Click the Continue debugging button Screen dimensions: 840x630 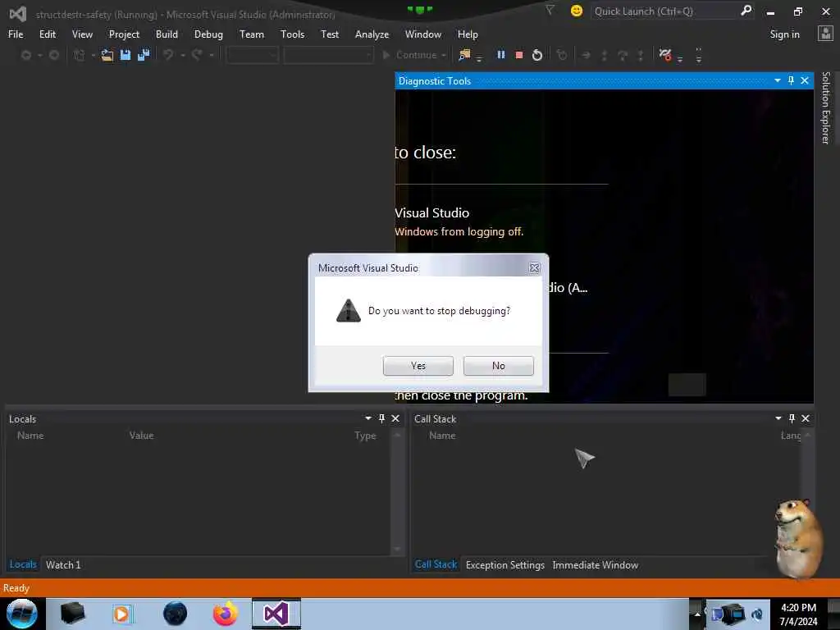click(x=409, y=55)
